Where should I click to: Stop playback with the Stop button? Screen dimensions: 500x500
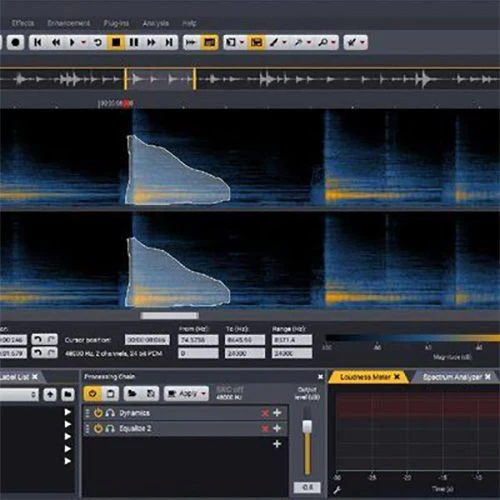116,42
